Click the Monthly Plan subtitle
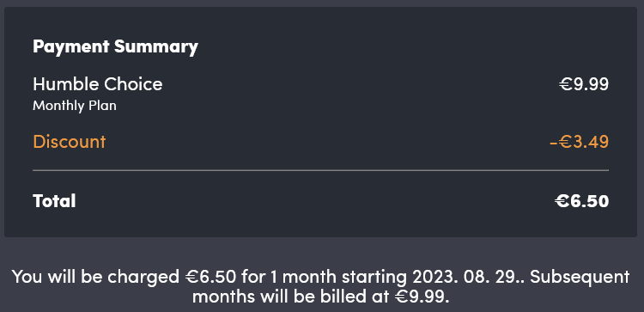 pos(75,106)
